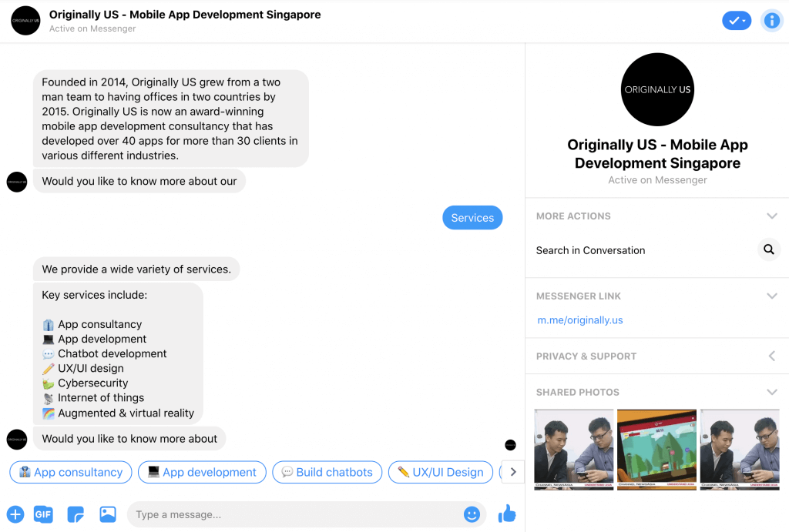This screenshot has width=789, height=532.
Task: Open the emoji smiley picker
Action: coord(472,514)
